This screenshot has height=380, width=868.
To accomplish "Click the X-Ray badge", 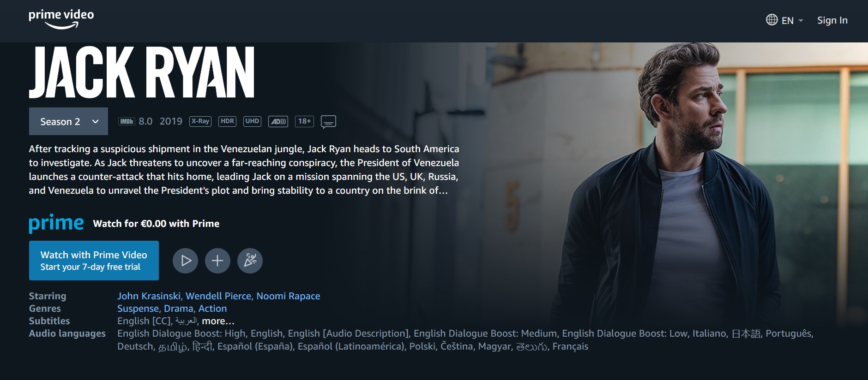I will click(200, 121).
